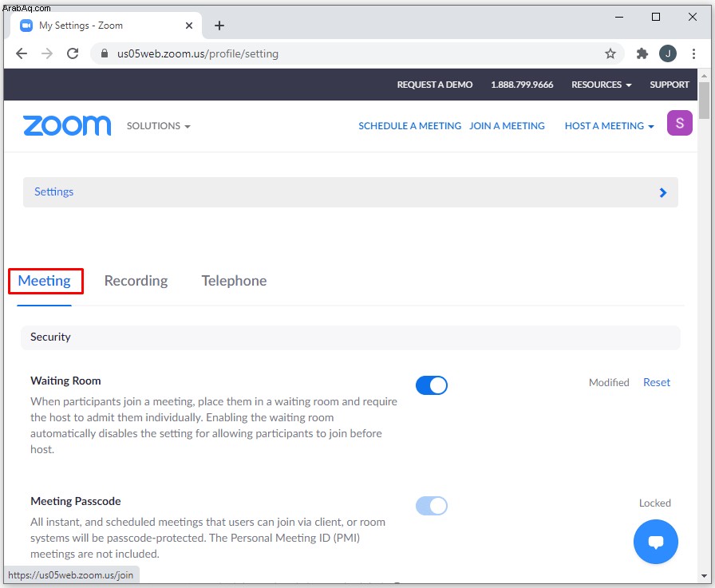Expand the Solutions dropdown
Screen dimensions: 715x588
(x=158, y=126)
